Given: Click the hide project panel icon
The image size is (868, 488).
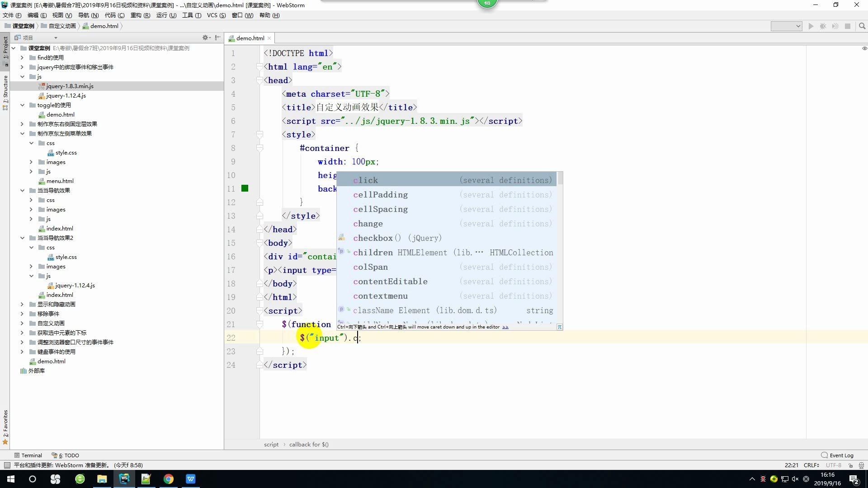Looking at the screenshot, I should (x=217, y=38).
